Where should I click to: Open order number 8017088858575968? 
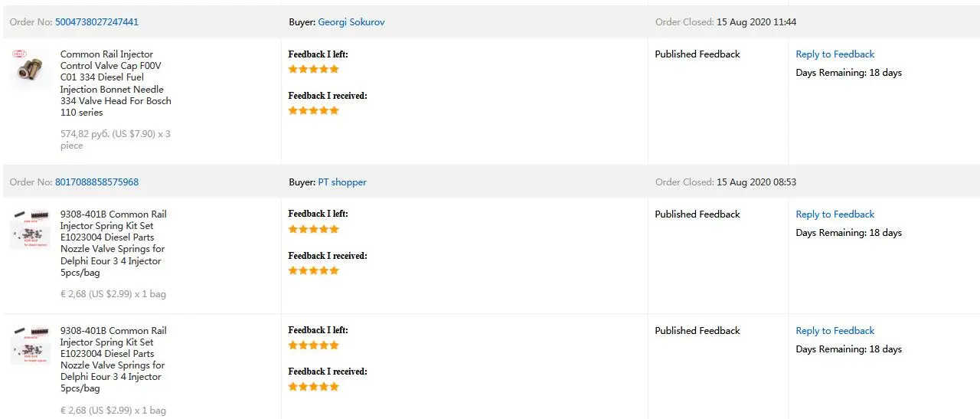coord(96,182)
